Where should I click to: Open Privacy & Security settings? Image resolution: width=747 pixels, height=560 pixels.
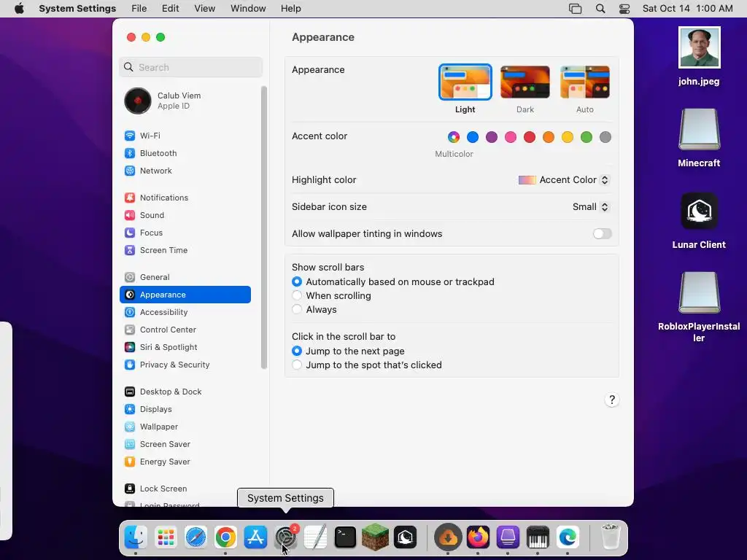pyautogui.click(x=185, y=365)
